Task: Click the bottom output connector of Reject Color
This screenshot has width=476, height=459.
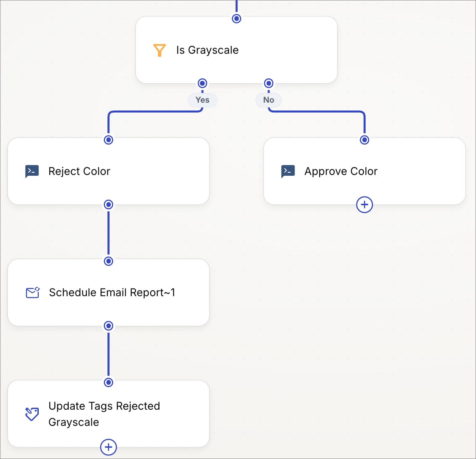Action: click(x=108, y=204)
